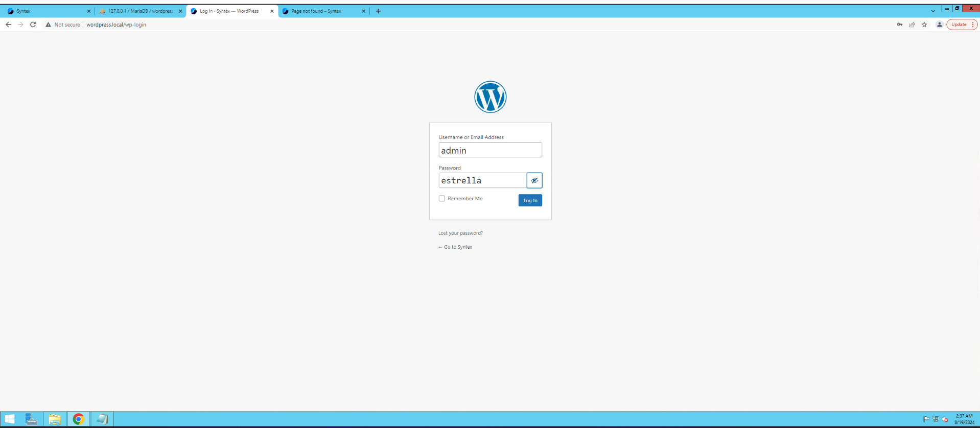Go back with the browser back arrow

[x=8, y=25]
